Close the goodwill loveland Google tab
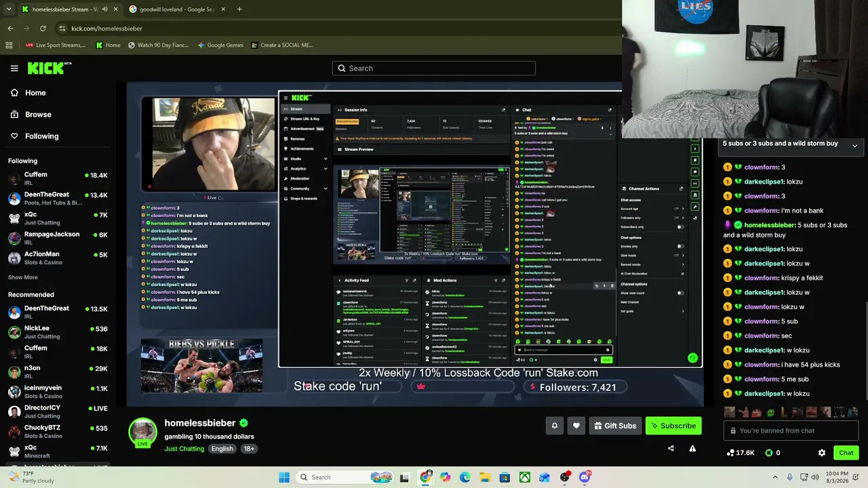868x488 pixels. pos(224,9)
